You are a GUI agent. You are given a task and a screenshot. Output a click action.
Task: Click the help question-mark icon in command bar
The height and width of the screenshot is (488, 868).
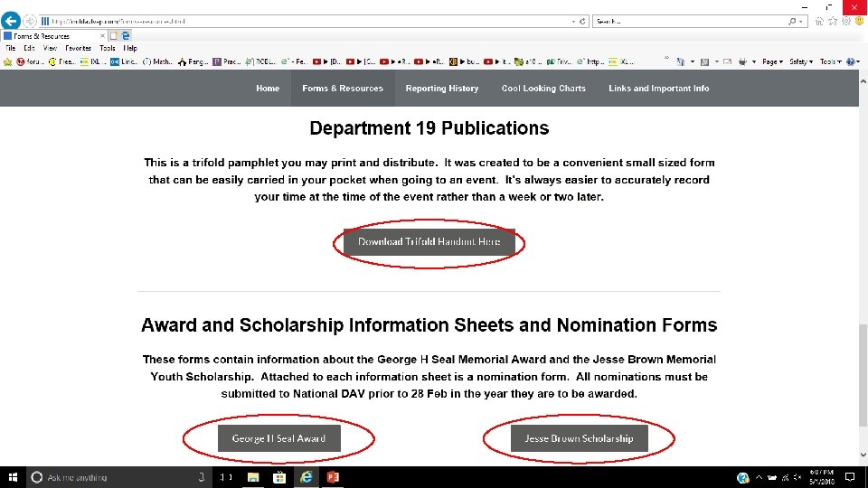coord(851,62)
